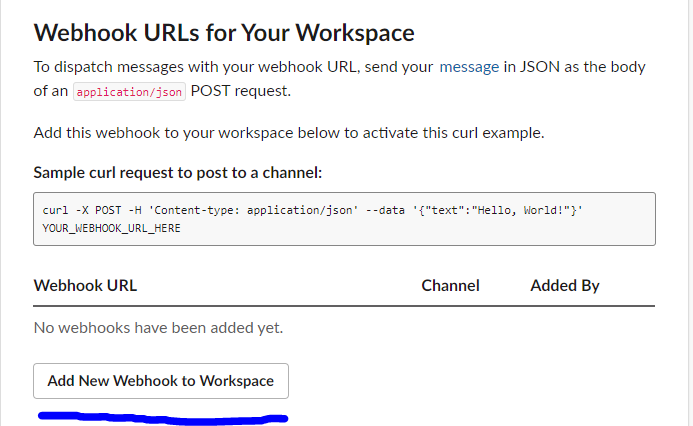This screenshot has height=426, width=693.
Task: Select the red application/json inline code tag
Action: coord(129,91)
